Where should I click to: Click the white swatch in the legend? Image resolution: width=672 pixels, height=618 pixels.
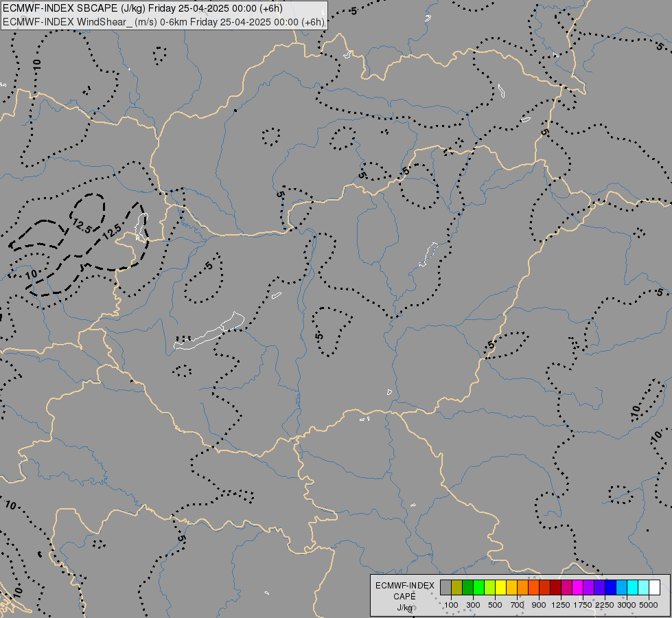(x=654, y=587)
